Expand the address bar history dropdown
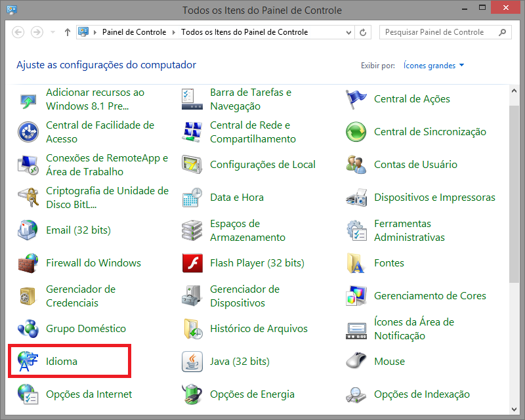 pyautogui.click(x=349, y=31)
